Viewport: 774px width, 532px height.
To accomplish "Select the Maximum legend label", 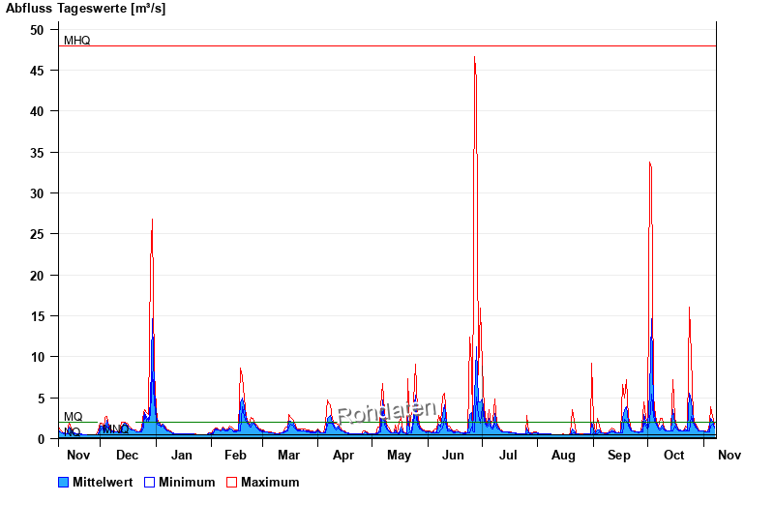I will coord(270,482).
